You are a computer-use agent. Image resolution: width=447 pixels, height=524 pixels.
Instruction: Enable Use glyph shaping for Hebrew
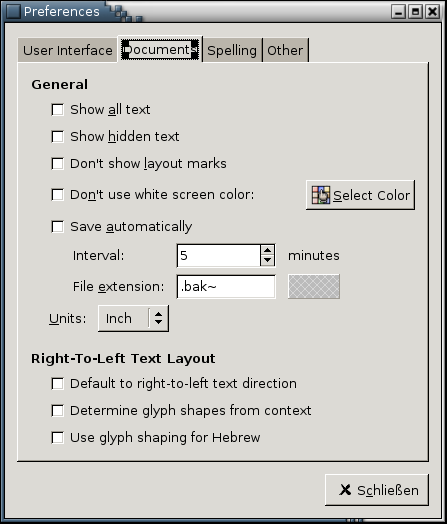(57, 437)
